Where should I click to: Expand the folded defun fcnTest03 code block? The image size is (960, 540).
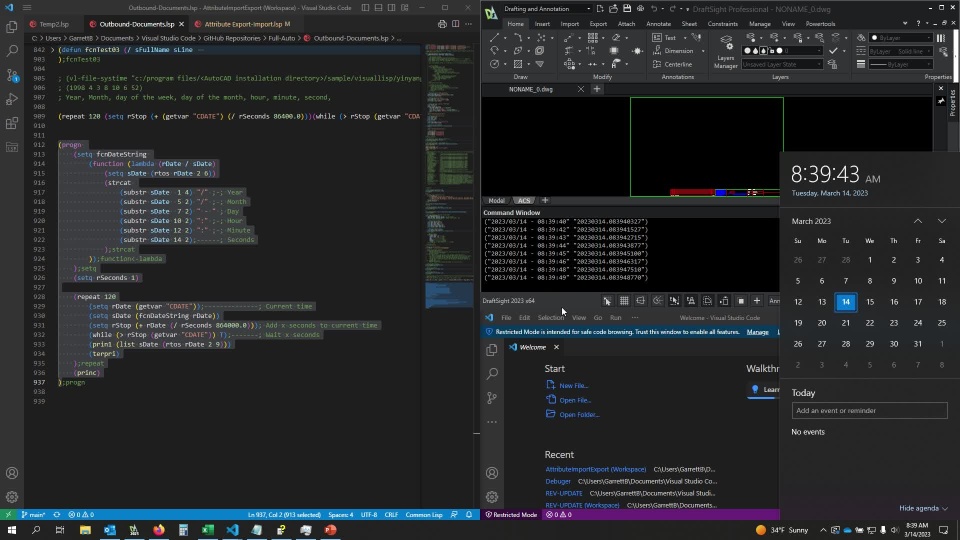(x=54, y=49)
